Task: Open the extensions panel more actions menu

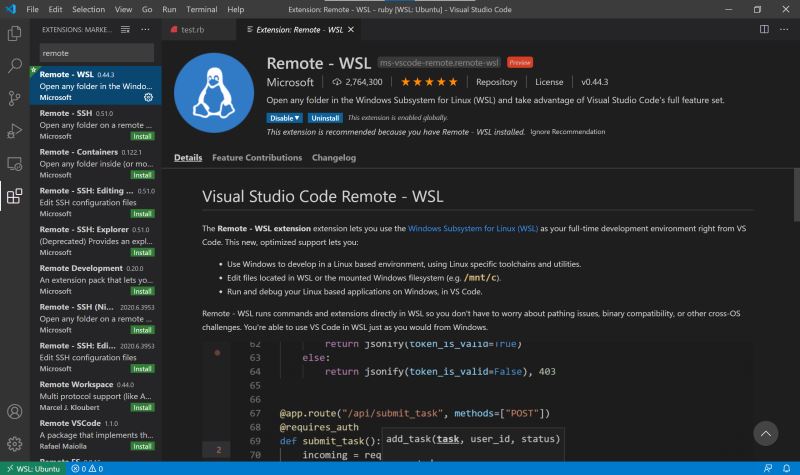Action: 146,30
